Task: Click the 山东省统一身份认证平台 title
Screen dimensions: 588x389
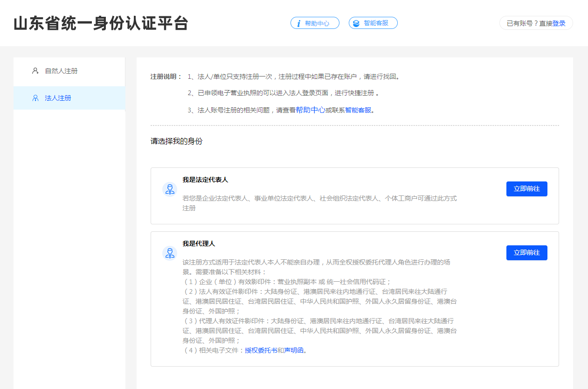Action: [101, 24]
